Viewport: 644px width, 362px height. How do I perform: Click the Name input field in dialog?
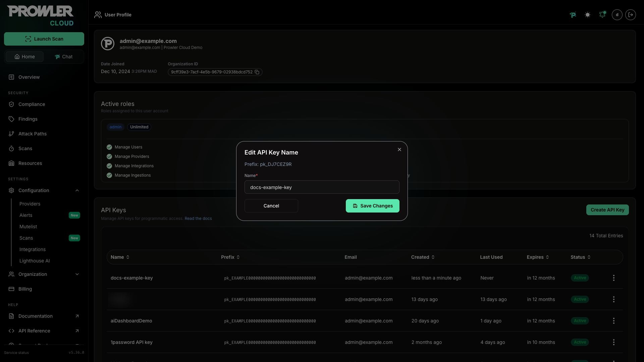point(322,187)
